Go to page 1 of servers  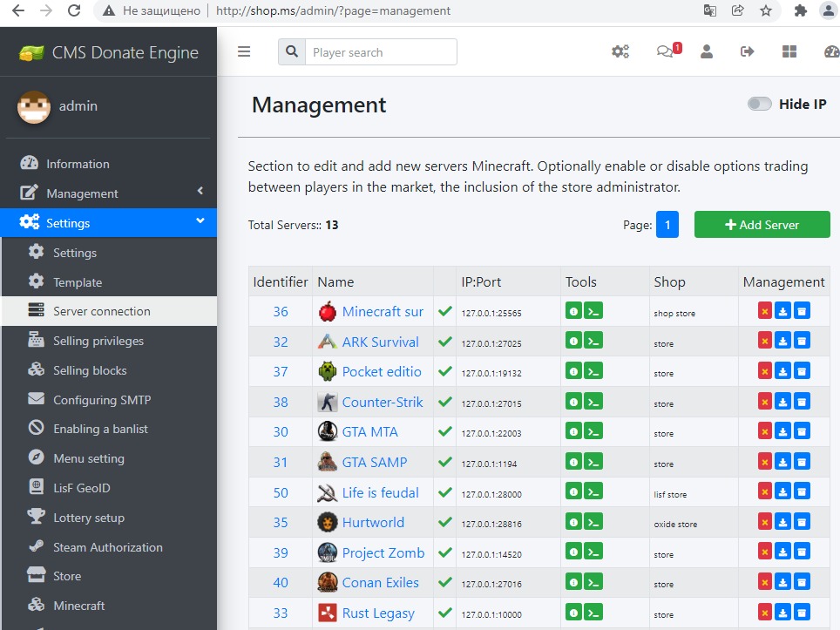click(x=667, y=224)
